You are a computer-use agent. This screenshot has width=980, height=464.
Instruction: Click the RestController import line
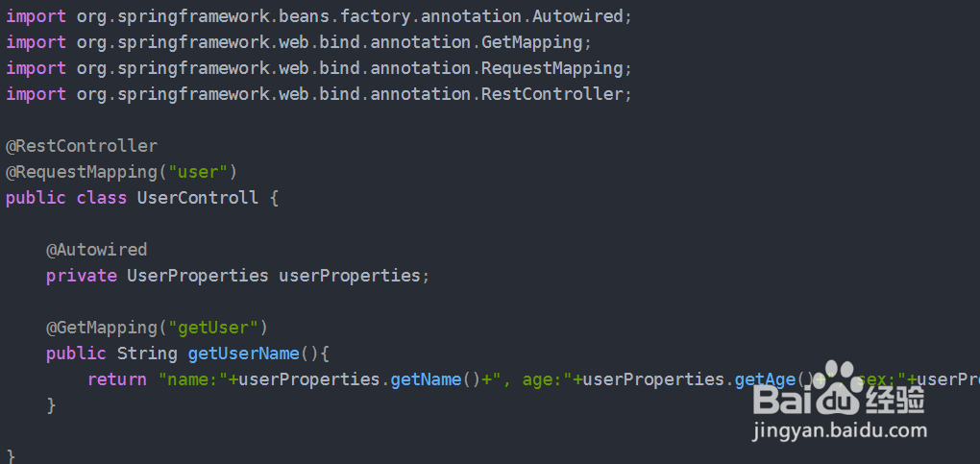coord(319,94)
